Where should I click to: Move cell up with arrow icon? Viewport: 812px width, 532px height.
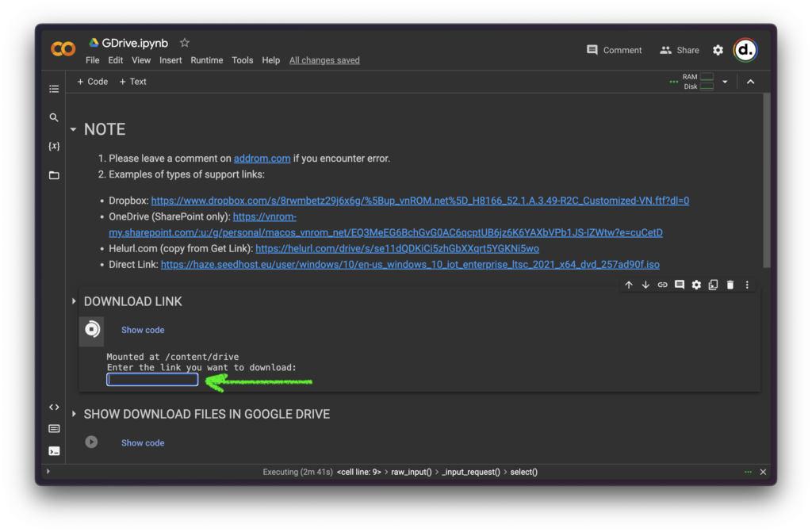pyautogui.click(x=629, y=285)
